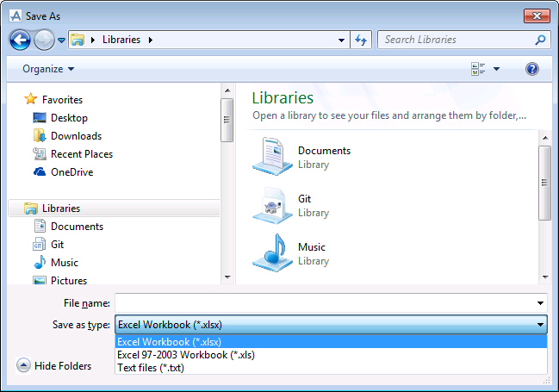Select the Documents library icon in file list
The height and width of the screenshot is (392, 559).
pyautogui.click(x=272, y=157)
